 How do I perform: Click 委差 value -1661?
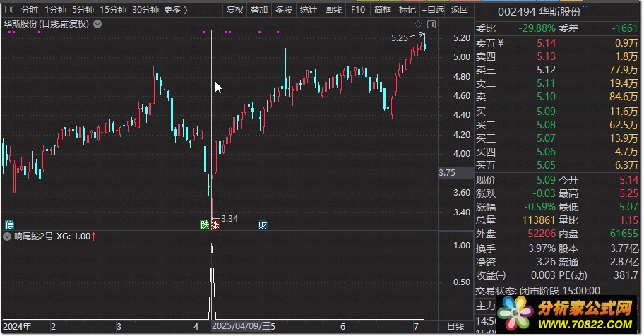(625, 28)
